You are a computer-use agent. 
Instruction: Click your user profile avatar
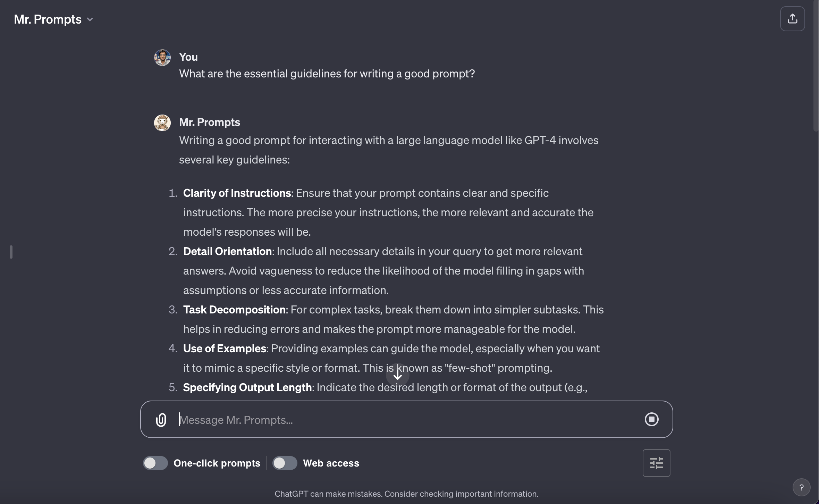tap(162, 58)
